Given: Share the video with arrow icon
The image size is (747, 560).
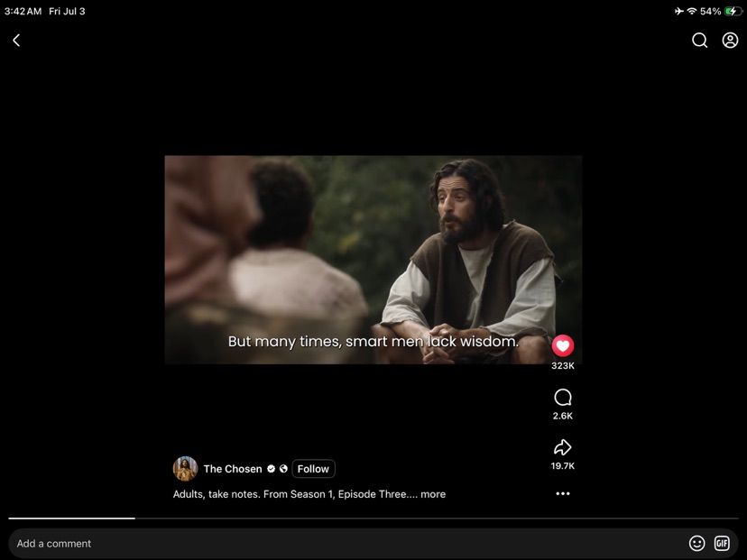Looking at the screenshot, I should (x=563, y=447).
